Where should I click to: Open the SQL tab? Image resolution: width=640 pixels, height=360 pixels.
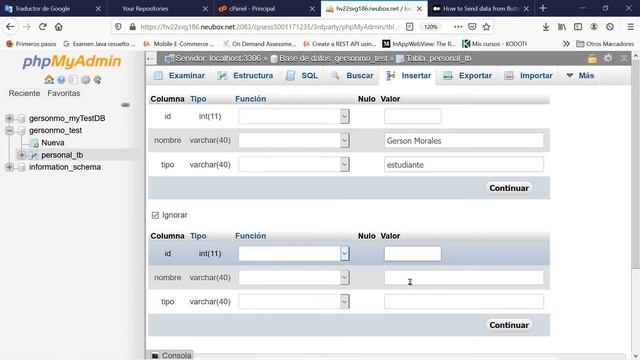click(302, 76)
